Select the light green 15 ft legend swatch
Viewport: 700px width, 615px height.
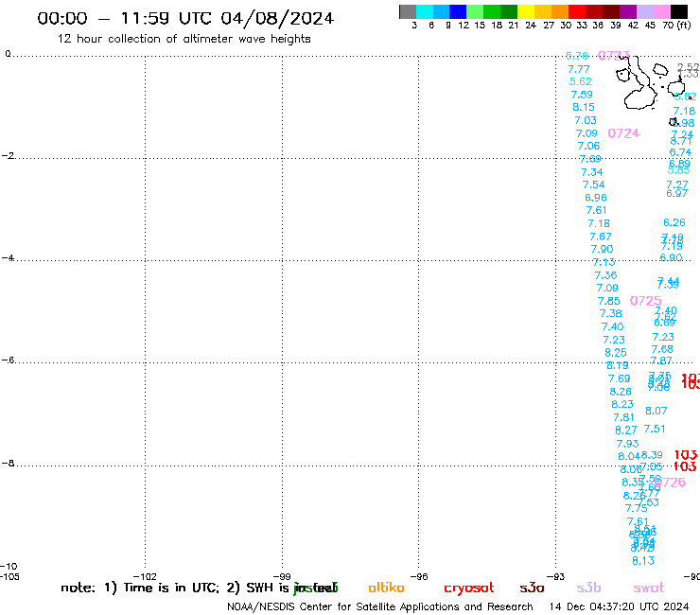pyautogui.click(x=475, y=11)
